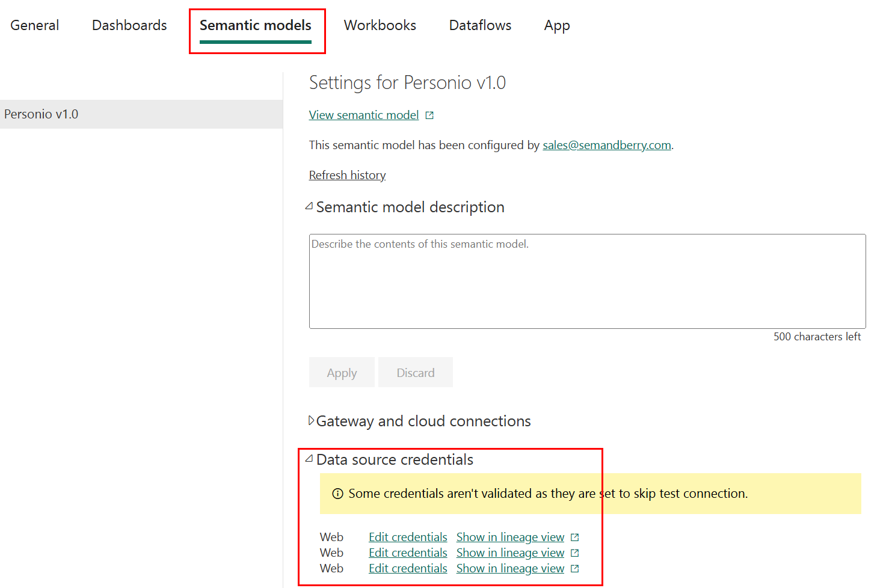Click external link icon on first lineage row
This screenshot has width=895, height=588.
click(x=574, y=537)
